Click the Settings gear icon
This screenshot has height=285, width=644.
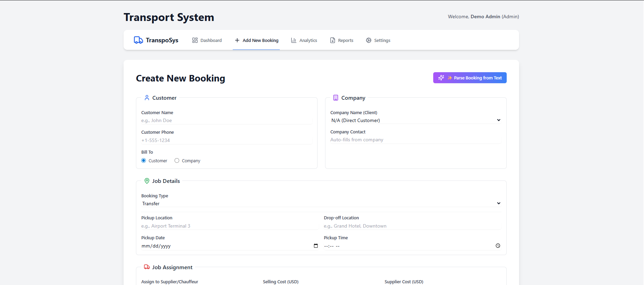click(369, 40)
